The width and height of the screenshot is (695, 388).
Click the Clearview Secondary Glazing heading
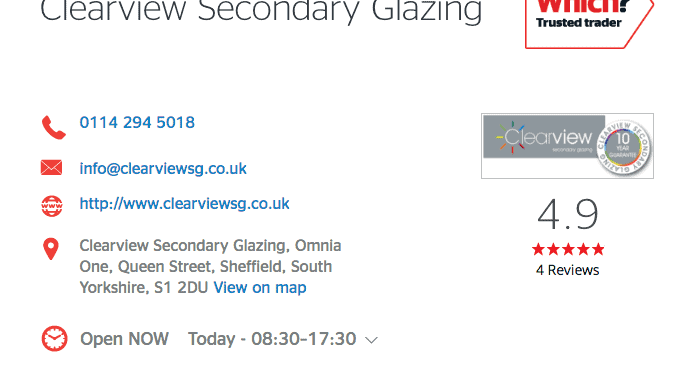tap(261, 11)
